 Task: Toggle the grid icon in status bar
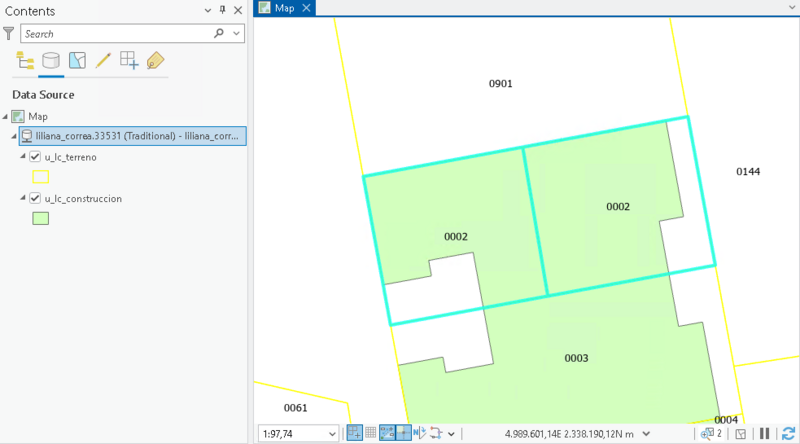coord(370,433)
